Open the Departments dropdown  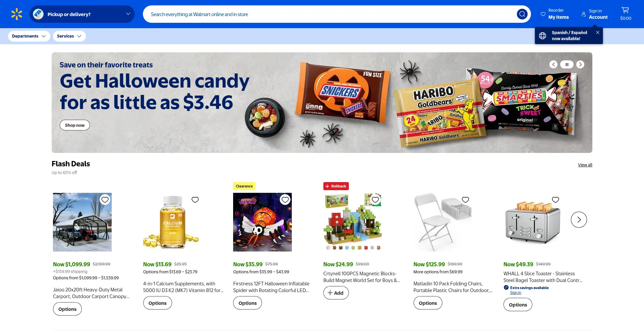[29, 36]
